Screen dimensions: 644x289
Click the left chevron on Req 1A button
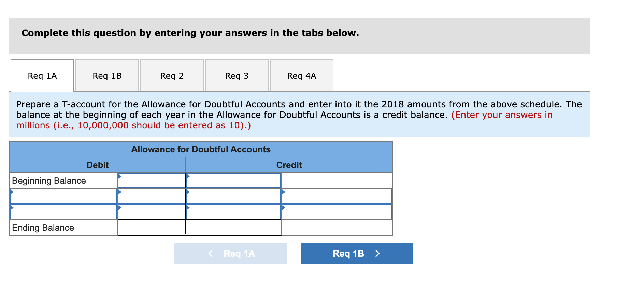coord(210,253)
